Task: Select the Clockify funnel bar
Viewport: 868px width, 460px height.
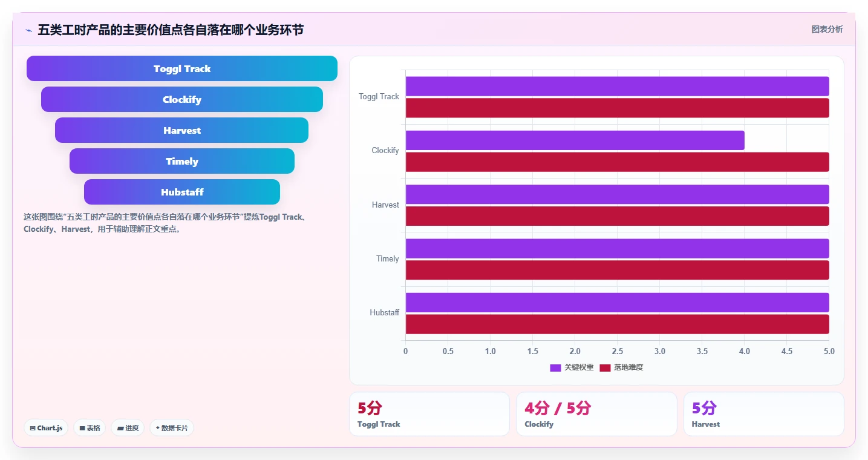Action: coord(182,99)
